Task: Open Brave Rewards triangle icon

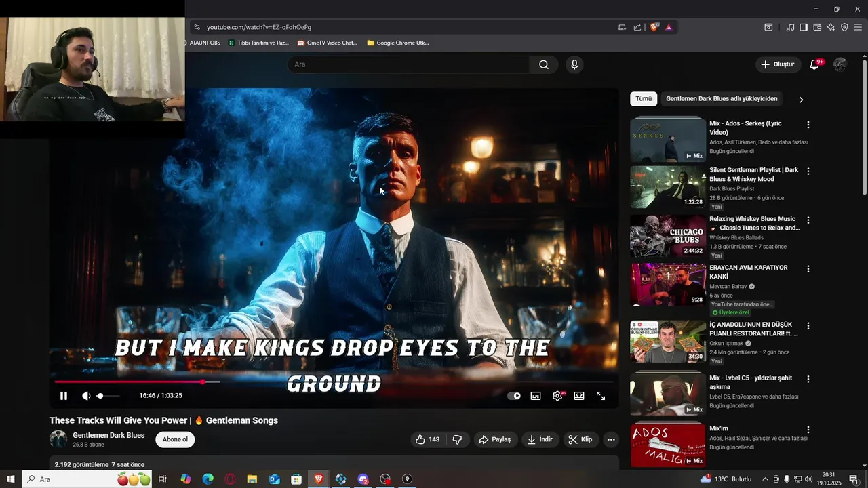Action: [669, 27]
